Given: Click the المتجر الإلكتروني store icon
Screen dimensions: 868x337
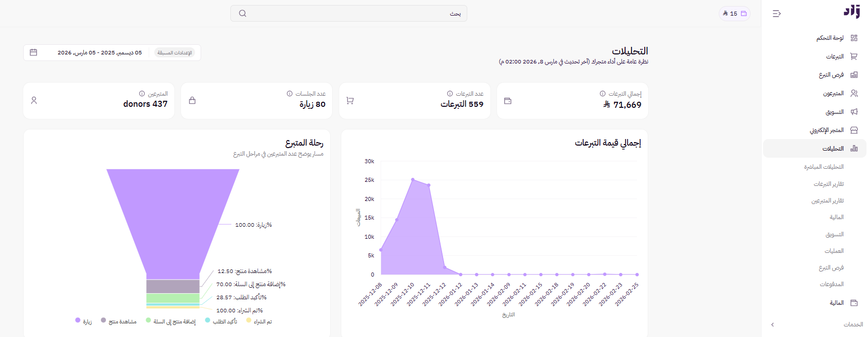Looking at the screenshot, I should [x=854, y=130].
